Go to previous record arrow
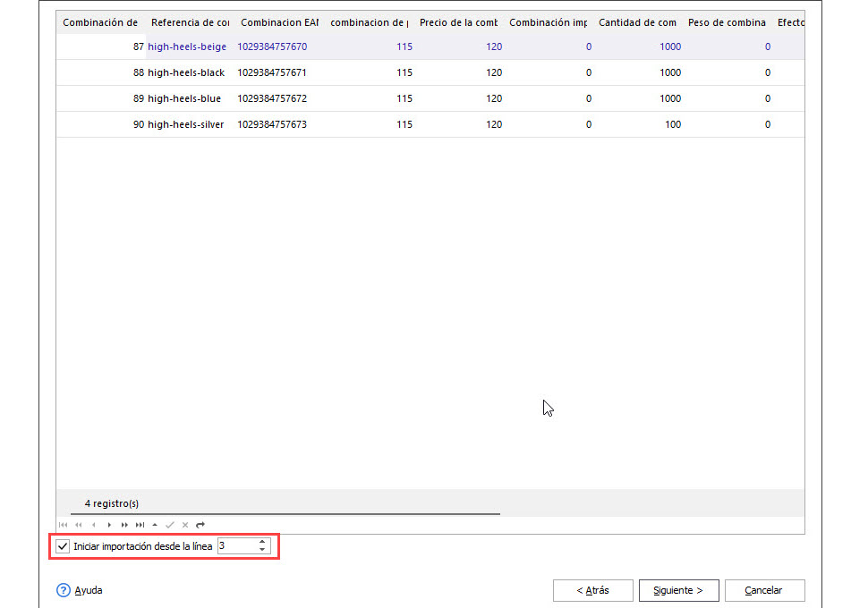Screen dimensions: 868x608 (x=94, y=525)
